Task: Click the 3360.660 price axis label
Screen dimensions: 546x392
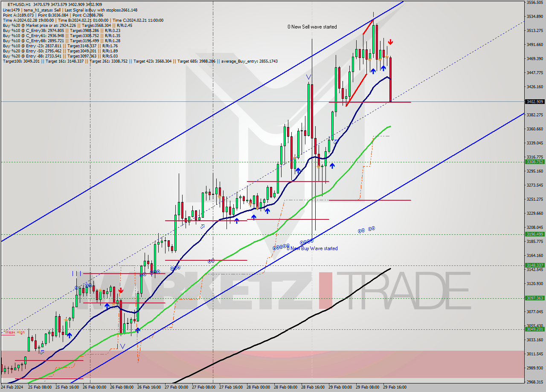Action: [x=535, y=129]
